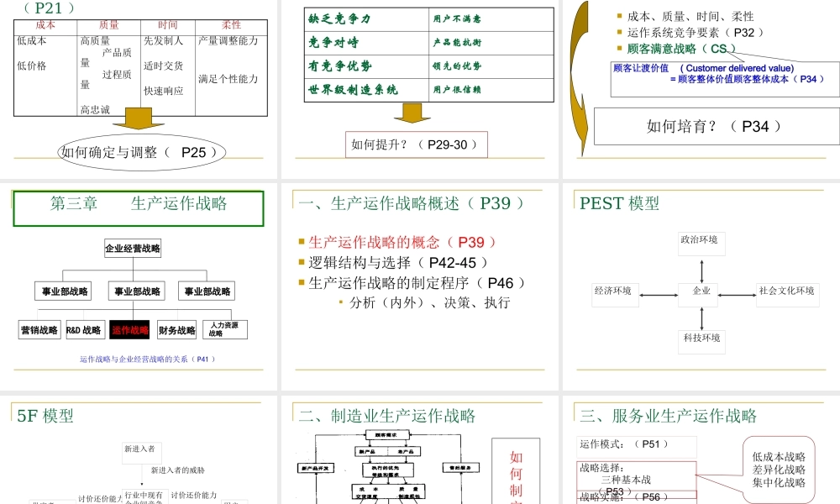Click the 科技环境 box in PEST diagram
840x504 pixels.
[x=701, y=341]
